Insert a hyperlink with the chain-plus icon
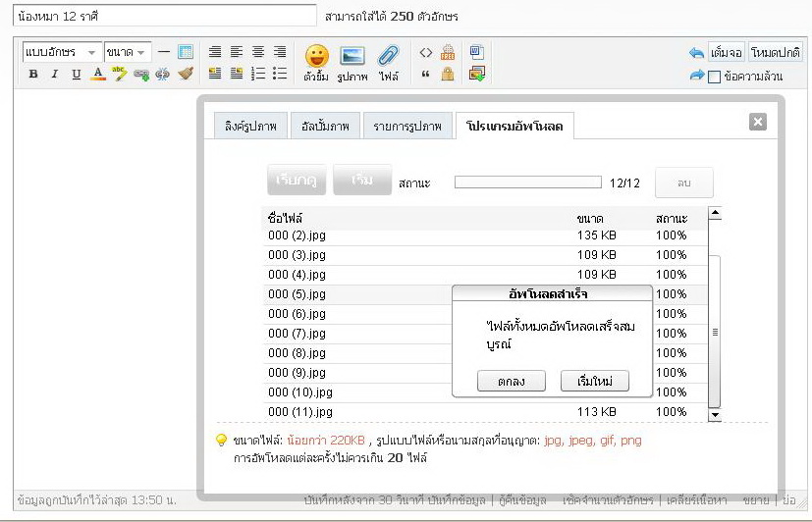This screenshot has width=812, height=522. tap(141, 75)
